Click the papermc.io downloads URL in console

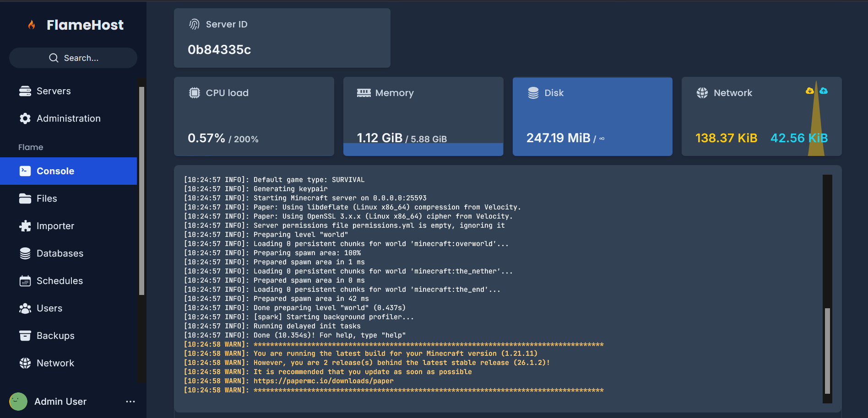click(324, 381)
